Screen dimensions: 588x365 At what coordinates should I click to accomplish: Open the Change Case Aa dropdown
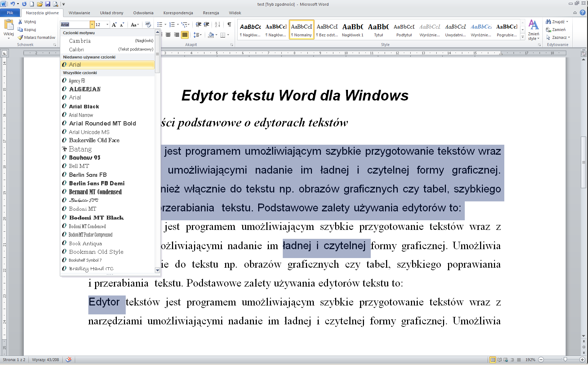[x=135, y=25]
